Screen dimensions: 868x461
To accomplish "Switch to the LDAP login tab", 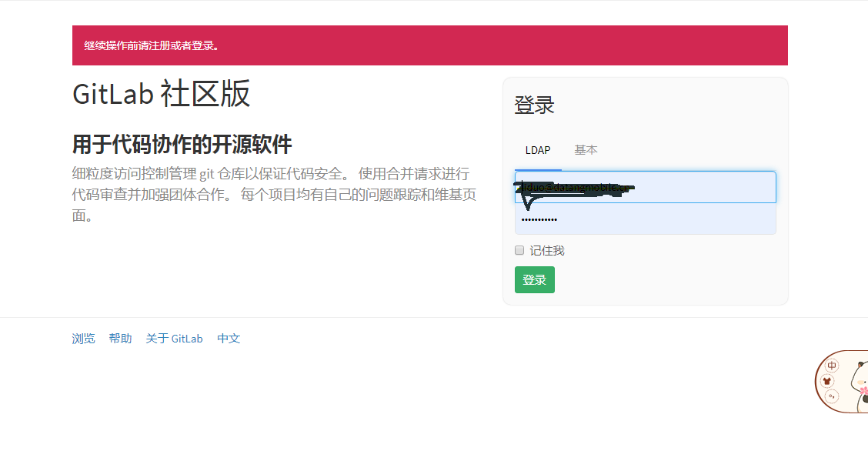I will (x=538, y=151).
